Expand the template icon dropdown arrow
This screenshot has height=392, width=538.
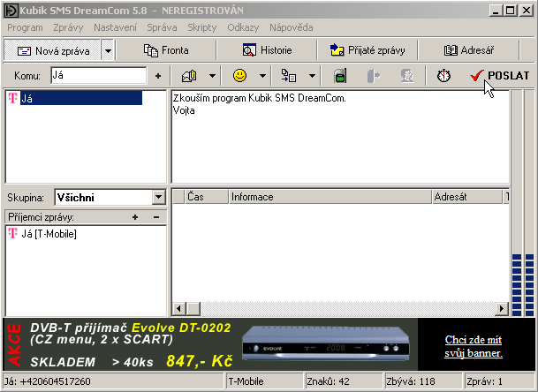click(312, 76)
